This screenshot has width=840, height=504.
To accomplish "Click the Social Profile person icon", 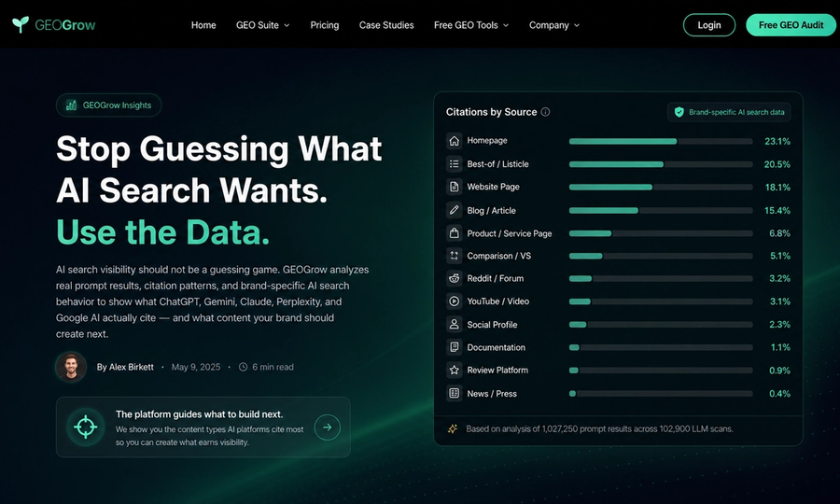I will pos(454,324).
